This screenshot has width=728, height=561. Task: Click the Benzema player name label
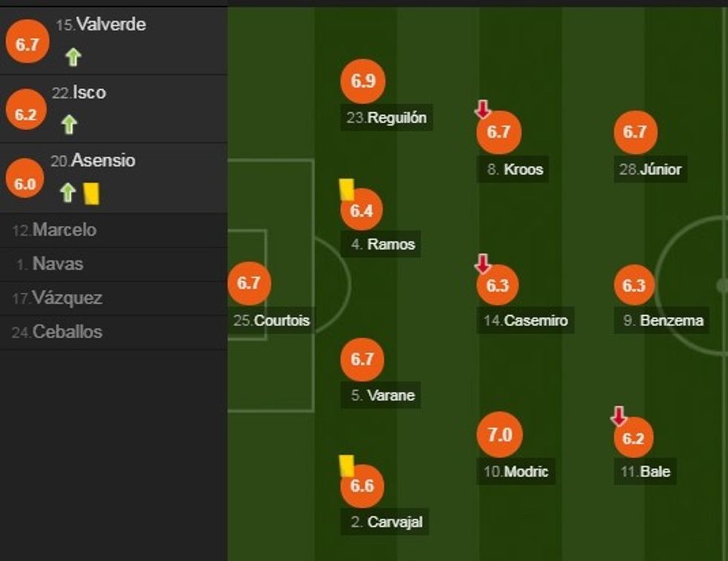click(673, 321)
